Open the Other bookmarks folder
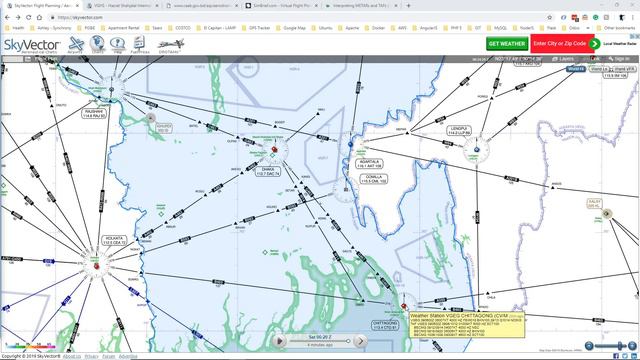 pos(616,28)
